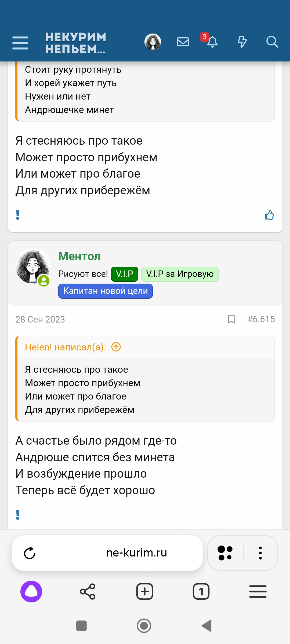Open private messages envelope icon

point(183,42)
